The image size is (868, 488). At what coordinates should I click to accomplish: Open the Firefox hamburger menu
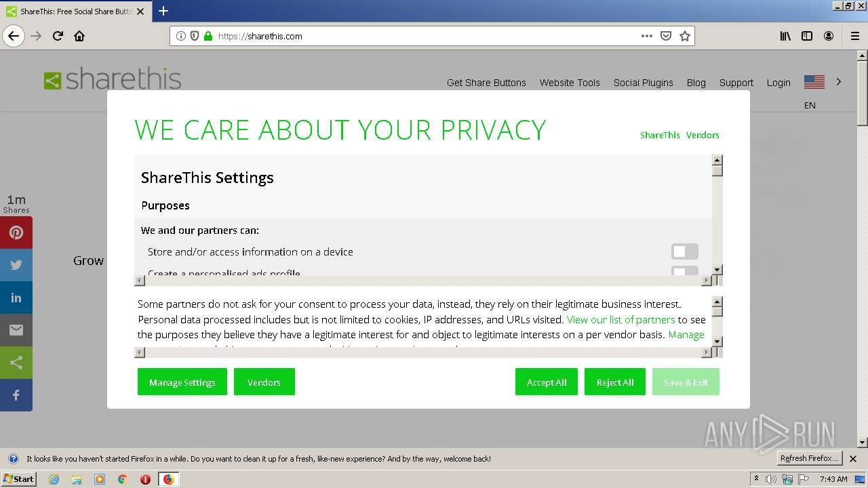click(x=854, y=36)
